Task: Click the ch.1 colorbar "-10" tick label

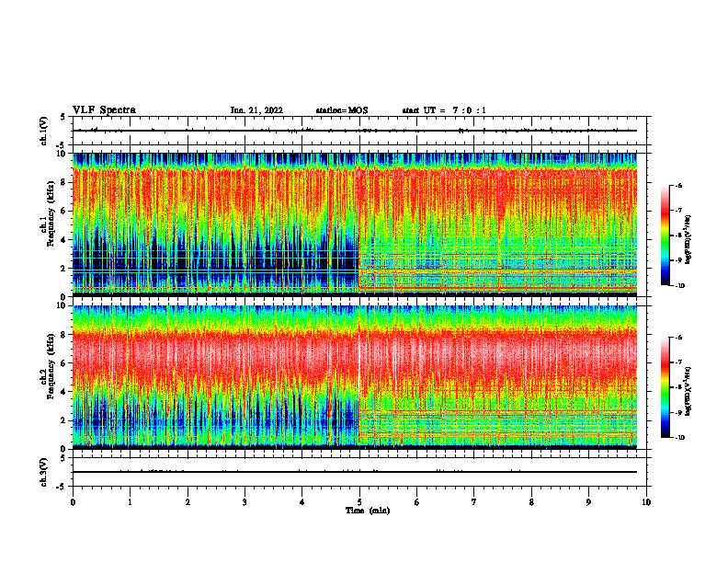Action: 680,286
